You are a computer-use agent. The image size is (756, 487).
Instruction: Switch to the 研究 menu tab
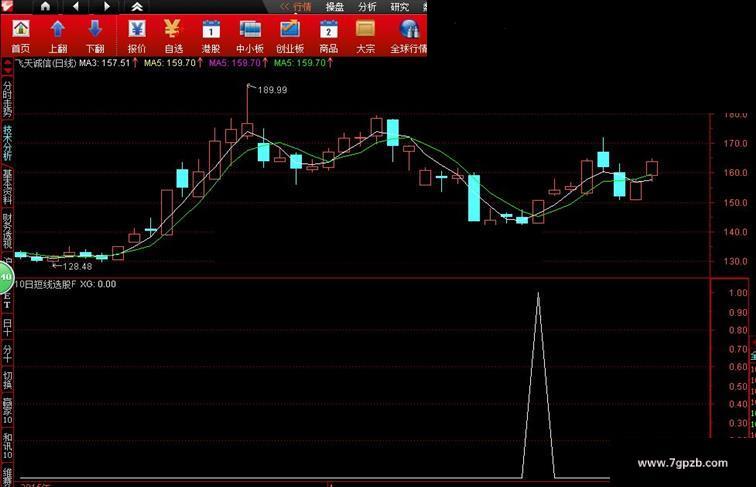coord(399,7)
